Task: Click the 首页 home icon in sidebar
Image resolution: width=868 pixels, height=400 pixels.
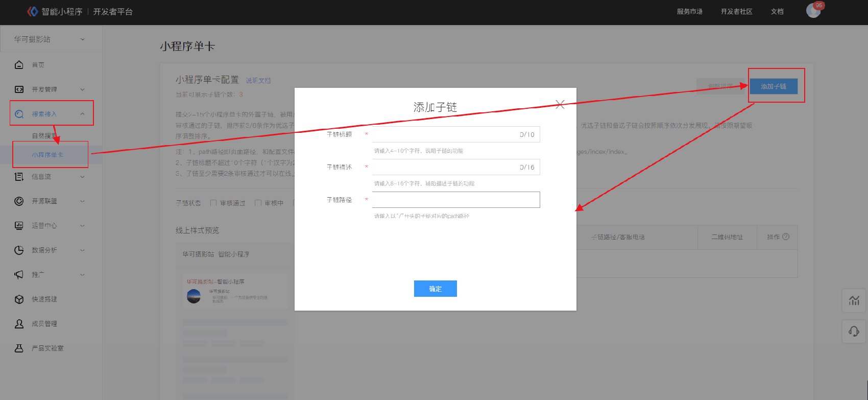Action: point(19,65)
